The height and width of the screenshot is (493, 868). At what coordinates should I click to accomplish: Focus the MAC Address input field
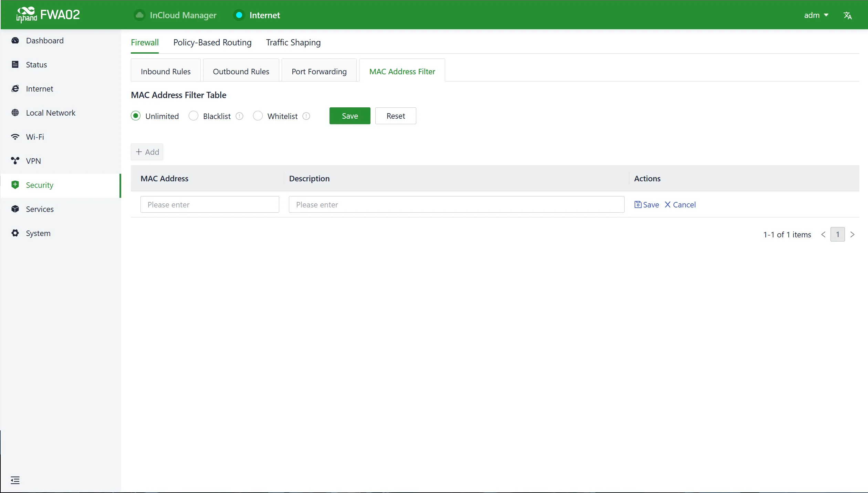[x=210, y=205]
